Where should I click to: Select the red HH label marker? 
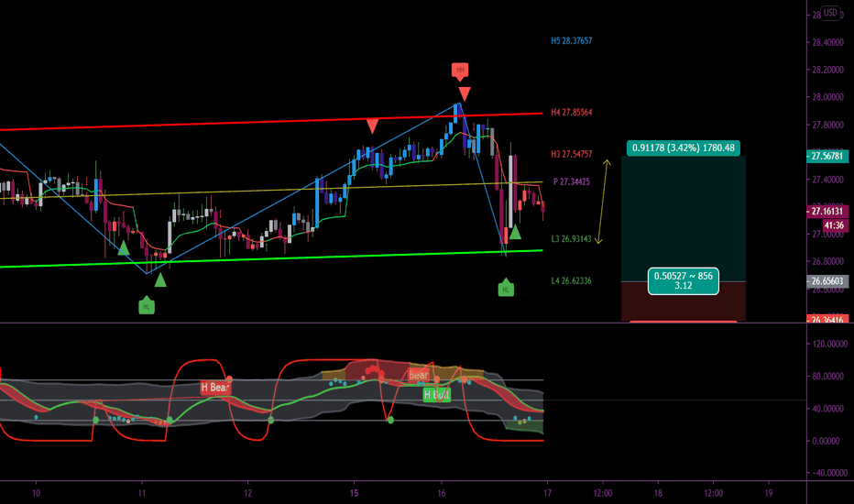460,71
